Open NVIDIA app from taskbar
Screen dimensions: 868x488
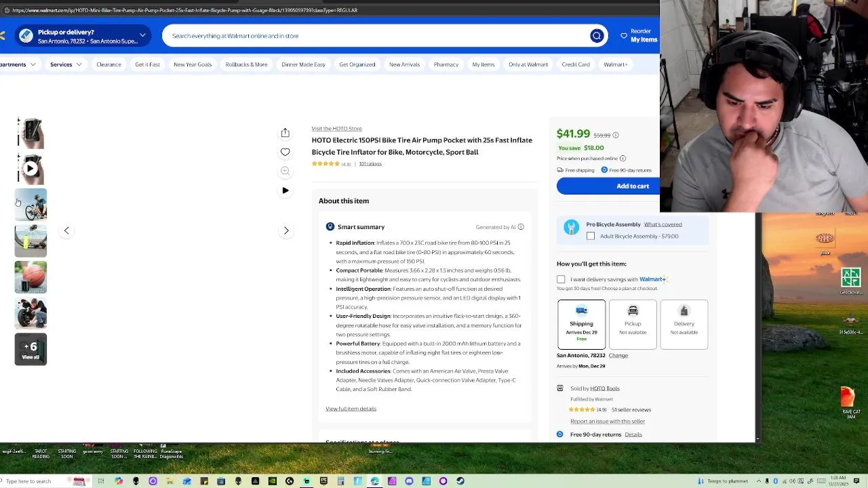click(x=273, y=481)
